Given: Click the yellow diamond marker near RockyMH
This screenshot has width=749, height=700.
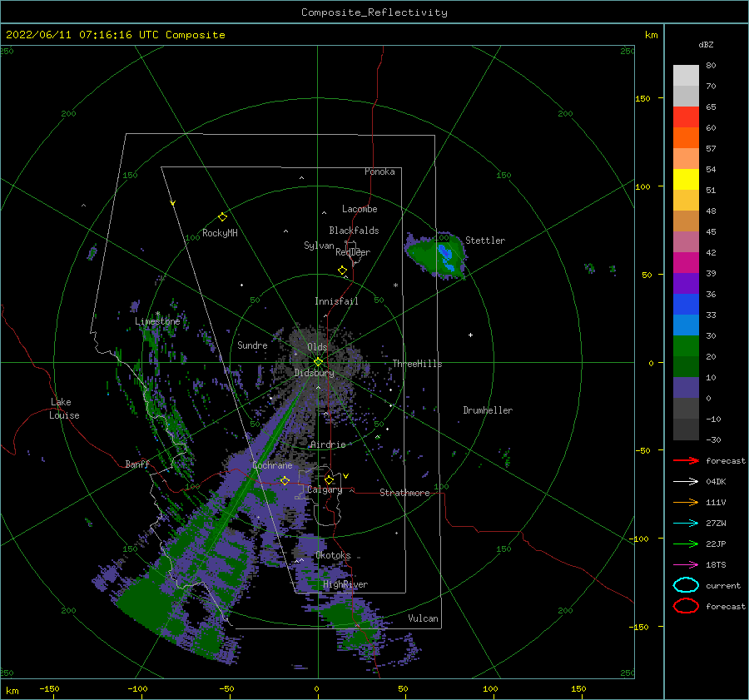Looking at the screenshot, I should [222, 217].
